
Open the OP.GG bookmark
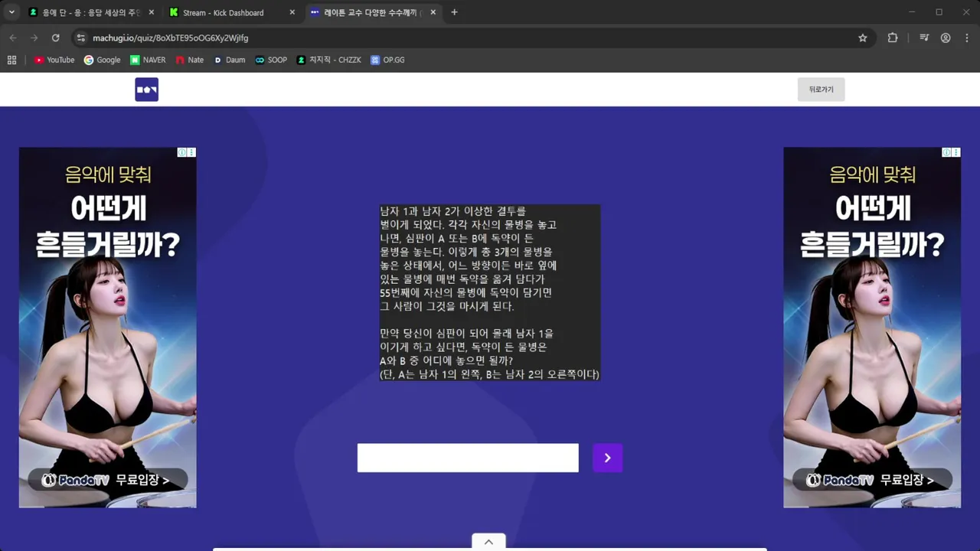(x=387, y=60)
